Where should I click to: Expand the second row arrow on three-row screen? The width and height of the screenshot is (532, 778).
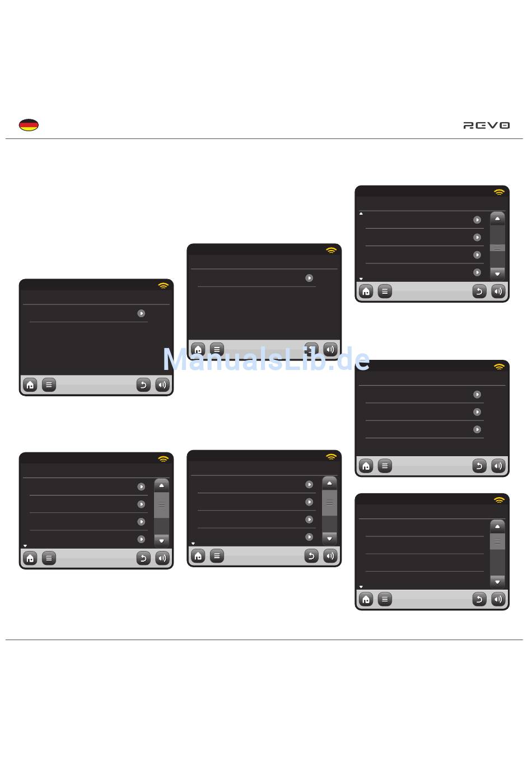477,412
